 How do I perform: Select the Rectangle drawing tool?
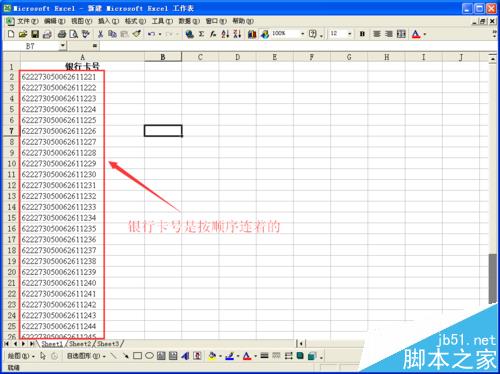pos(137,356)
